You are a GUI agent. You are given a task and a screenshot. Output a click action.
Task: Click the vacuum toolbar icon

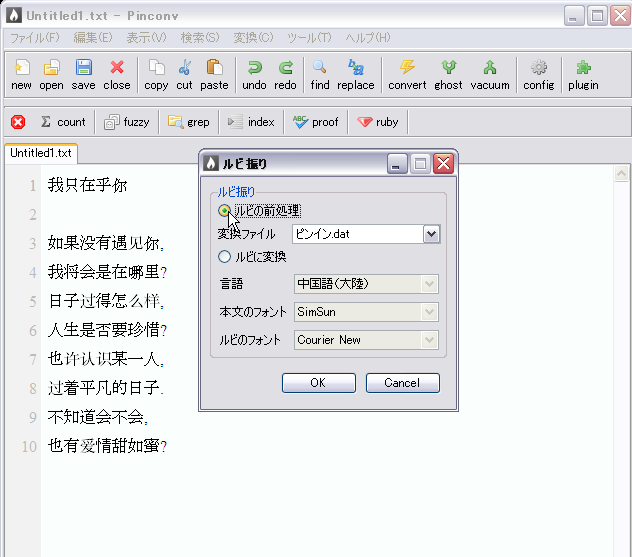490,75
